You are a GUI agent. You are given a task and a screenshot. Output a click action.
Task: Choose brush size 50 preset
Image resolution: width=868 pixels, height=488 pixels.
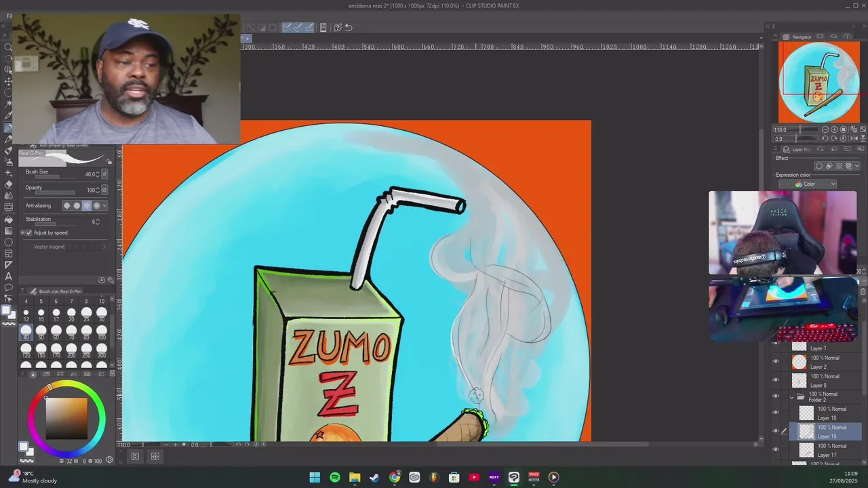coord(41,331)
